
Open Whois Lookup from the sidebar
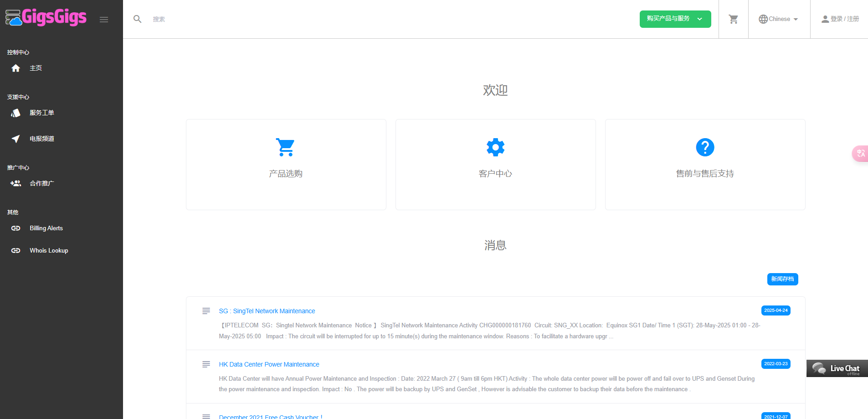tap(49, 250)
